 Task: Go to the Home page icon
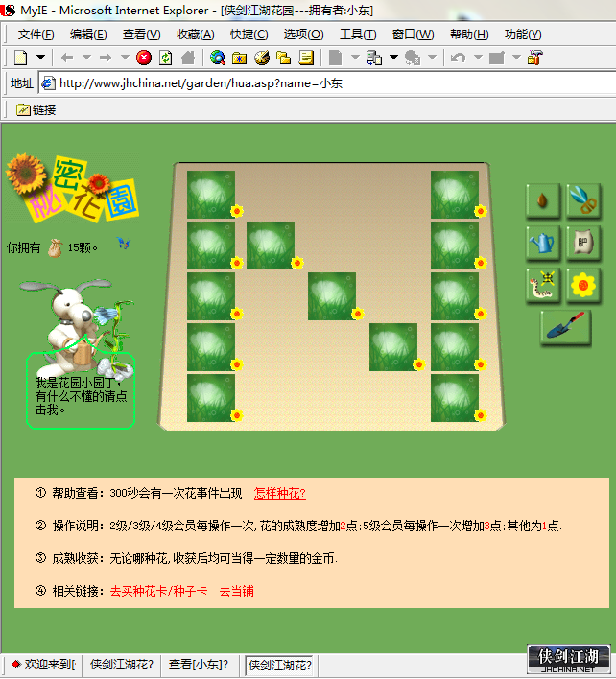(x=187, y=58)
